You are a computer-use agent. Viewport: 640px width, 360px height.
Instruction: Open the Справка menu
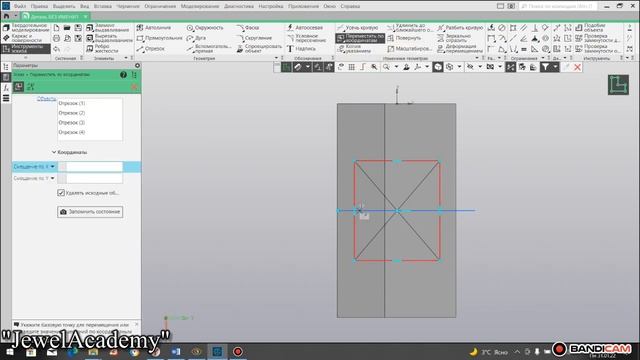[350, 6]
